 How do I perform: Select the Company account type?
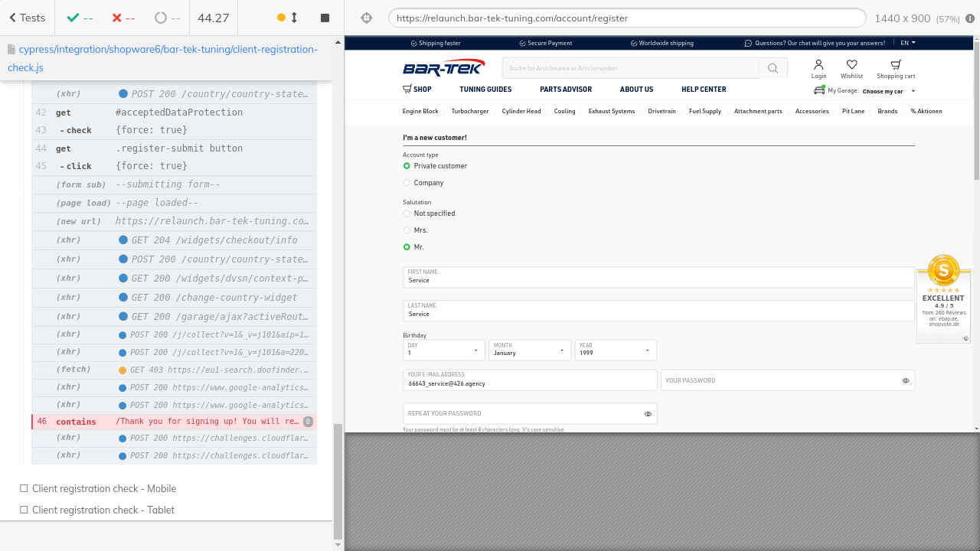click(x=407, y=183)
